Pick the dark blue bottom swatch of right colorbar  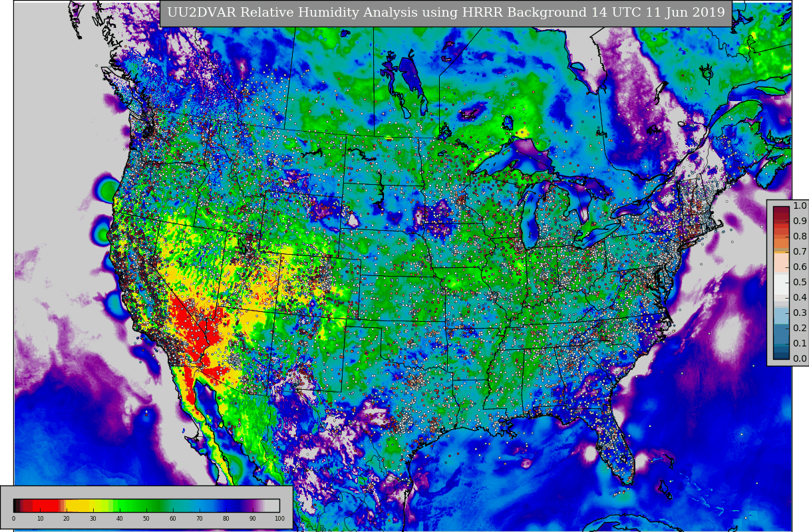tap(781, 355)
